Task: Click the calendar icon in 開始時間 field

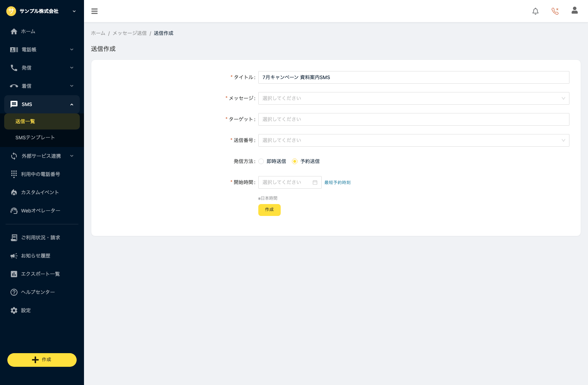Action: pyautogui.click(x=315, y=182)
